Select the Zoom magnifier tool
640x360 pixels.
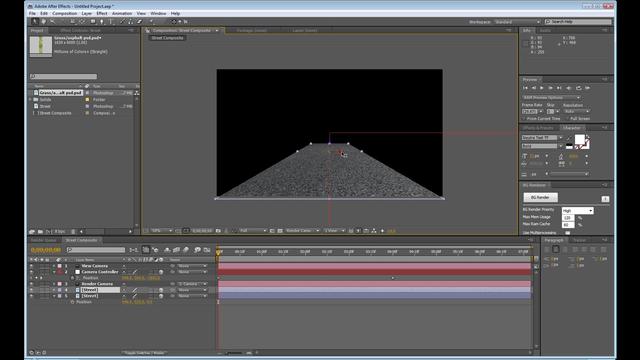[x=53, y=22]
